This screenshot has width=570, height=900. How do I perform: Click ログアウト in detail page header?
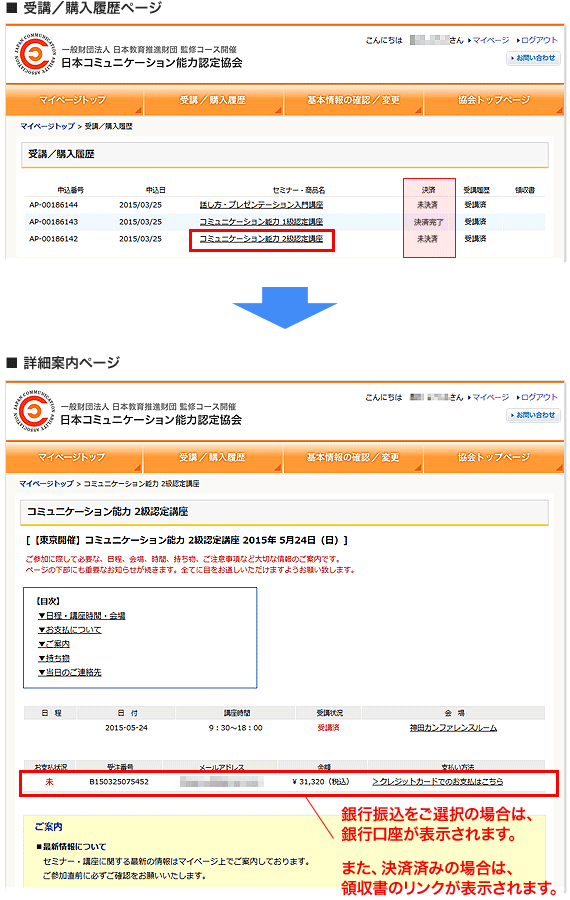tap(539, 397)
